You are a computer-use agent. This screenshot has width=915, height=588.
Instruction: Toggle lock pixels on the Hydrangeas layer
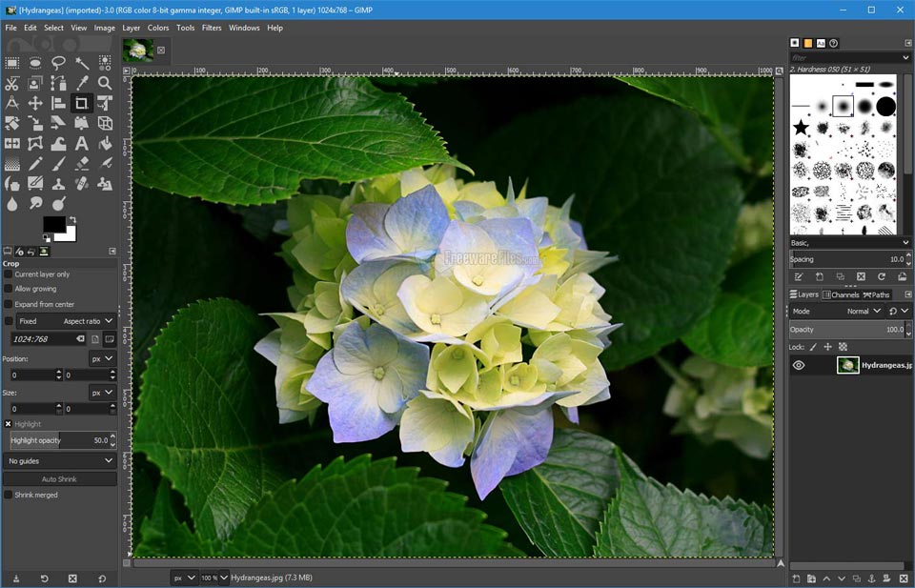[815, 346]
